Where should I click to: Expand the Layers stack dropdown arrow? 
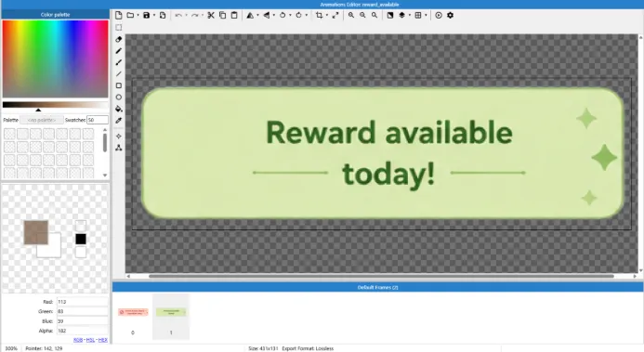pyautogui.click(x=410, y=15)
